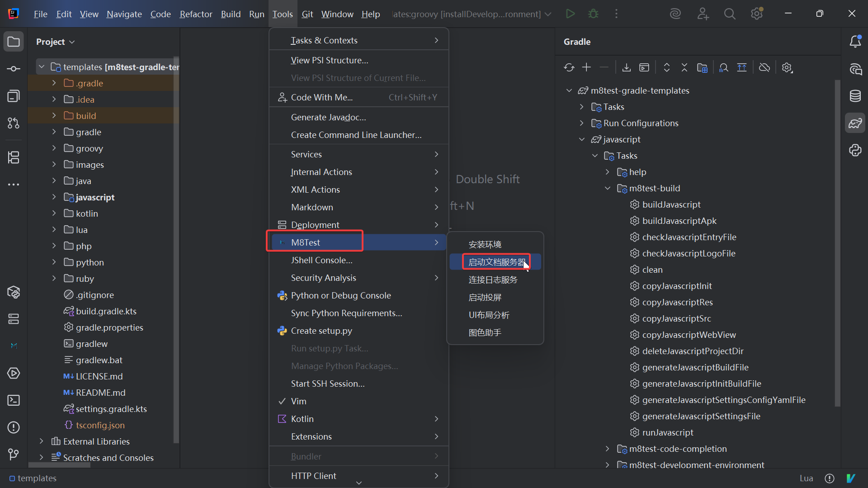The width and height of the screenshot is (868, 488).
Task: Open the Refactor menu
Action: pyautogui.click(x=196, y=14)
